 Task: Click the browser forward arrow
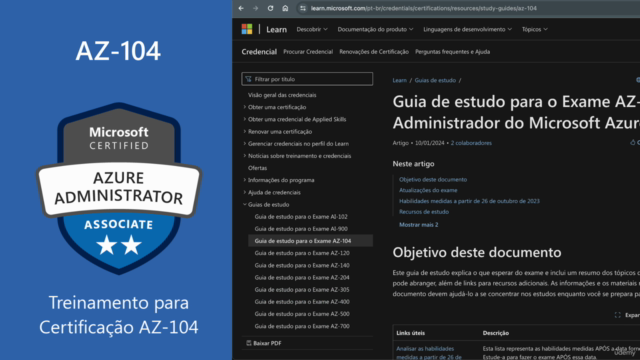coord(256,8)
